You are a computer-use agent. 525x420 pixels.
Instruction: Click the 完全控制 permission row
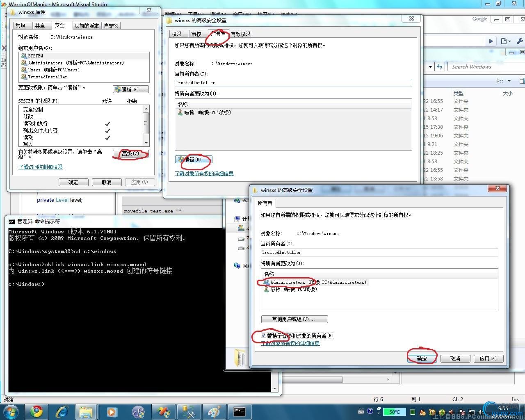point(80,110)
